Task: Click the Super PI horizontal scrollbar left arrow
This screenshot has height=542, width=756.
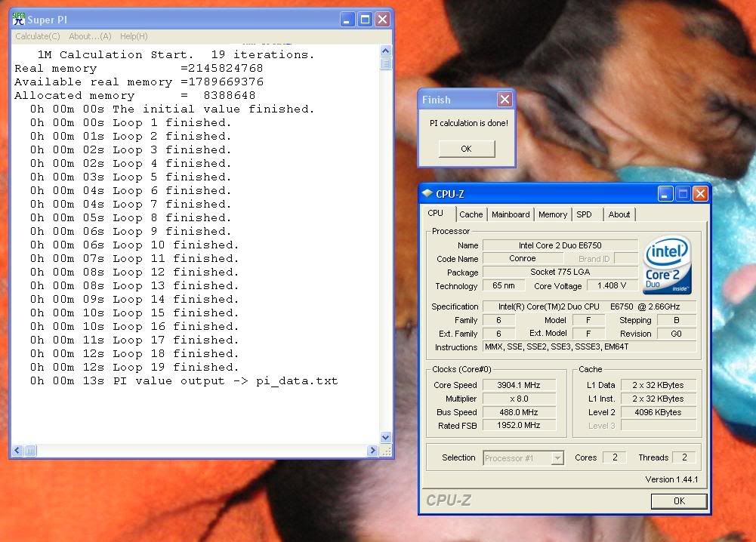Action: point(17,451)
